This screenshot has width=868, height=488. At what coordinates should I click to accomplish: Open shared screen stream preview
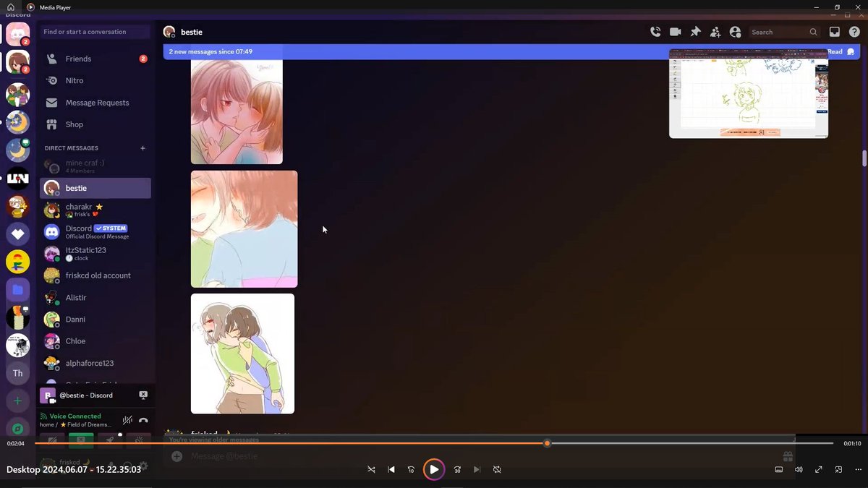[x=749, y=93]
